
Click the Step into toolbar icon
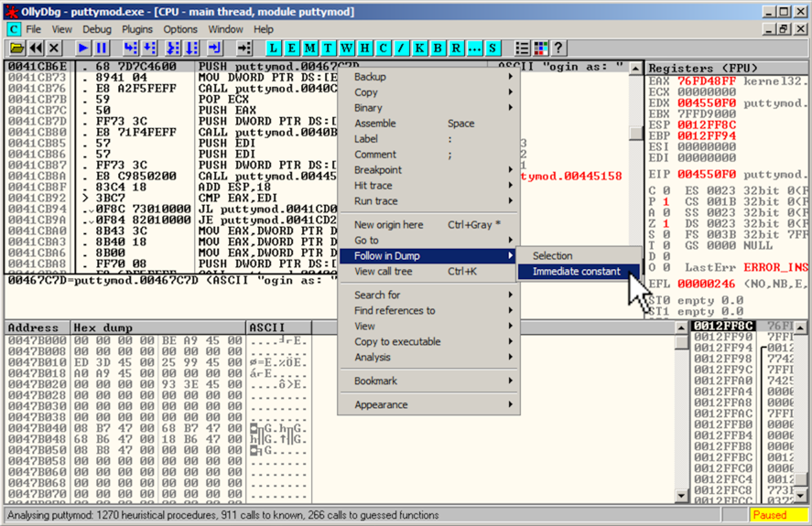tap(131, 48)
